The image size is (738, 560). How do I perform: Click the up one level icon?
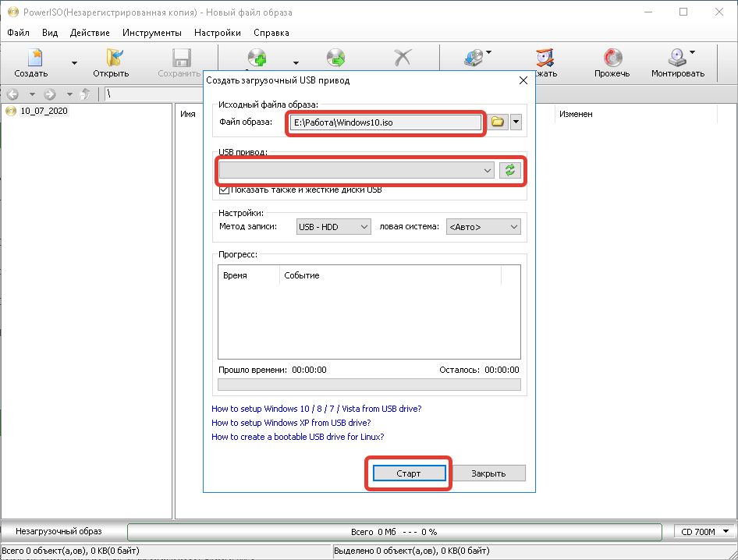pyautogui.click(x=85, y=94)
